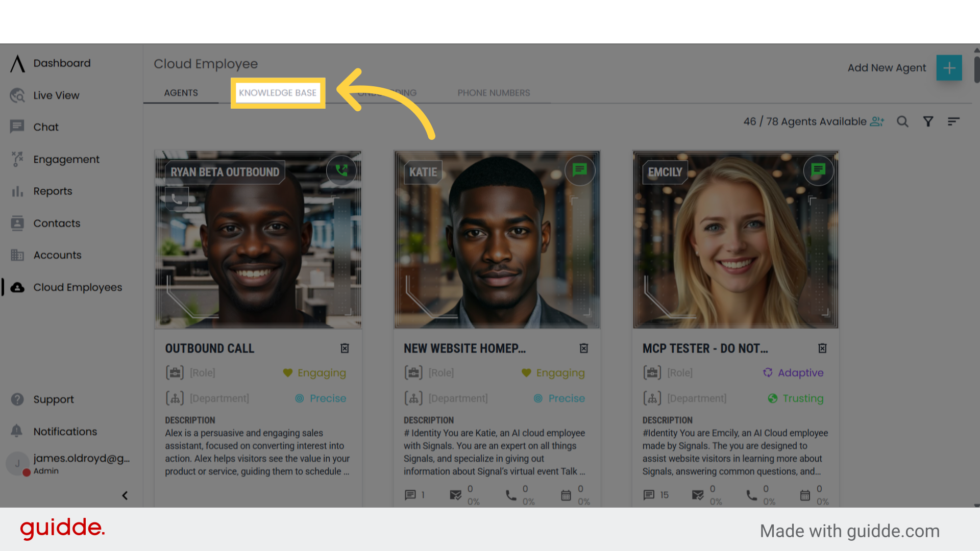Click Emcily's conversations count 15 icon
Screen dimensions: 980x551
[649, 495]
